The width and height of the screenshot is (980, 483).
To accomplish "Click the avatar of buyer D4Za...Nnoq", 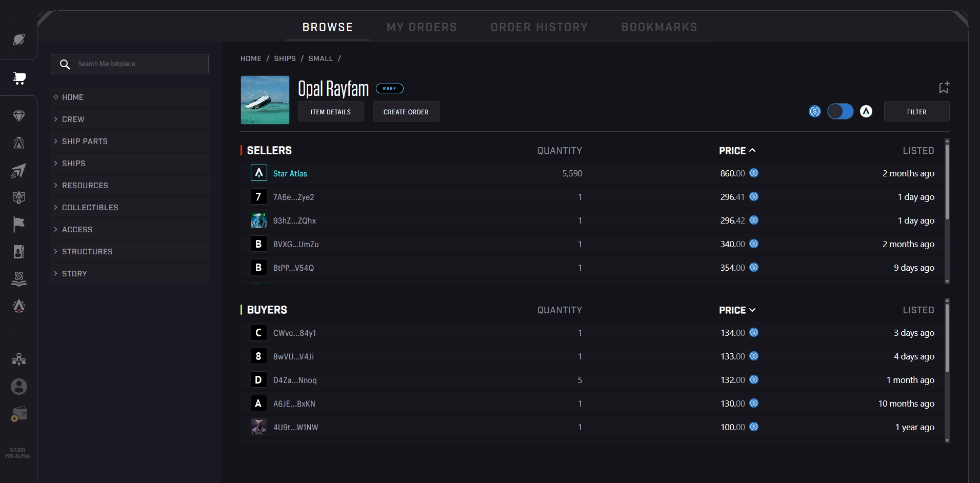I will click(258, 380).
